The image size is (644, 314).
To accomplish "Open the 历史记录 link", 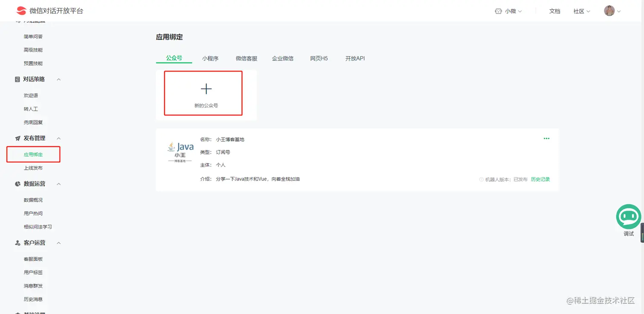I will 540,179.
